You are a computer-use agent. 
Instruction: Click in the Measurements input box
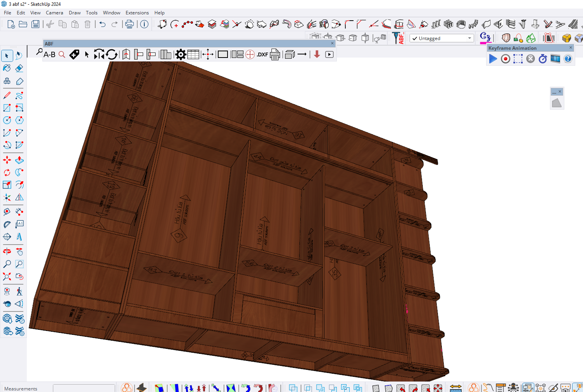(84, 388)
